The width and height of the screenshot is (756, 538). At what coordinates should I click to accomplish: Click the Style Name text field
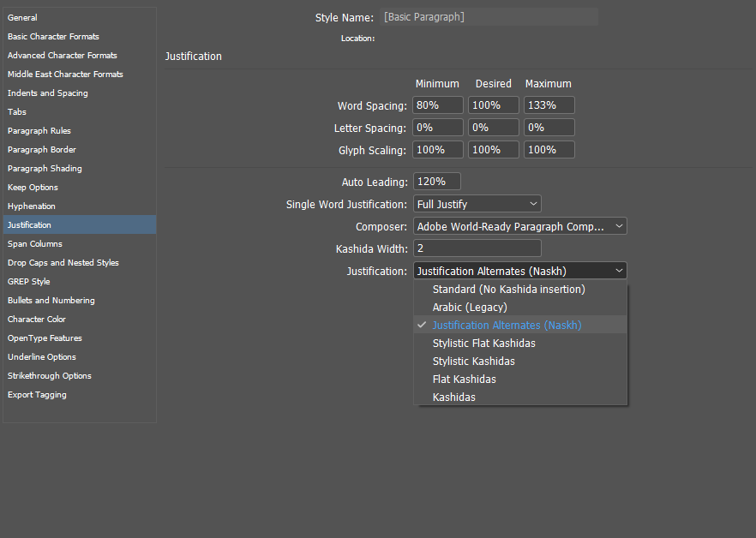click(489, 17)
